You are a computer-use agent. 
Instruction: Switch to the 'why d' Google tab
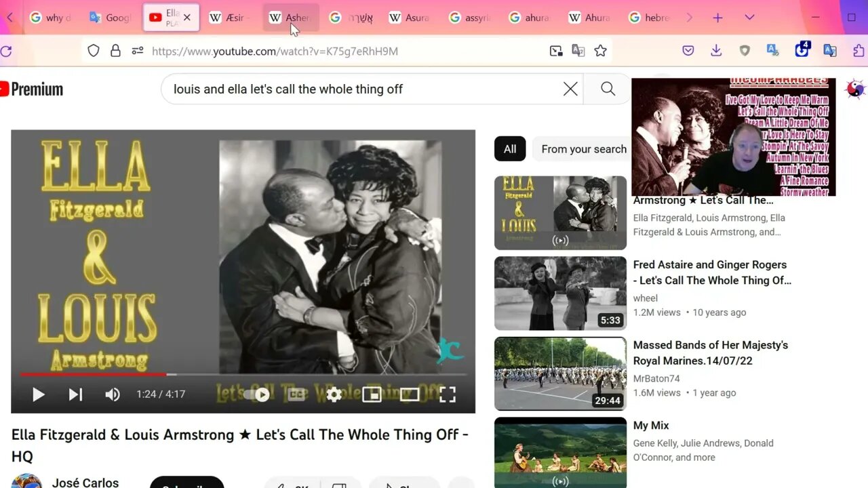coord(52,18)
